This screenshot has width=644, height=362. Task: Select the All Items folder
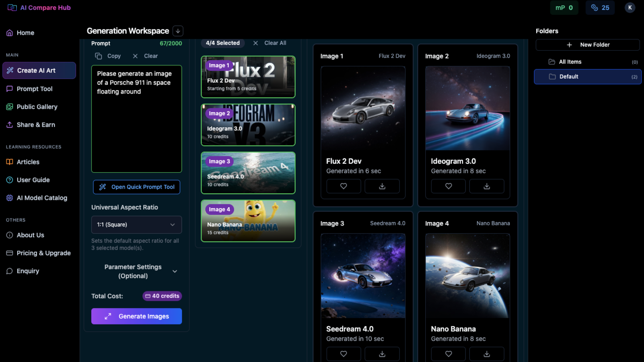pos(588,62)
